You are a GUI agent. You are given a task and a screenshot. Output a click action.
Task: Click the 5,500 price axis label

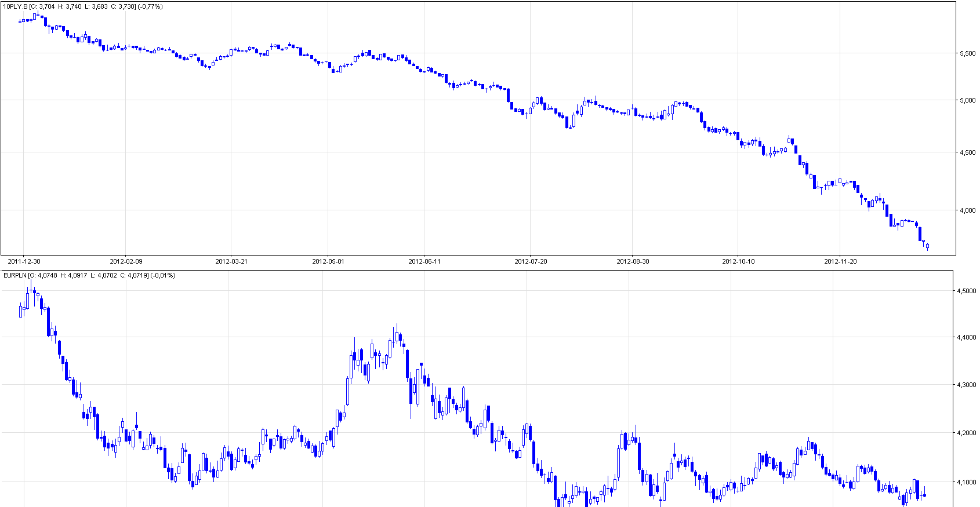(967, 53)
